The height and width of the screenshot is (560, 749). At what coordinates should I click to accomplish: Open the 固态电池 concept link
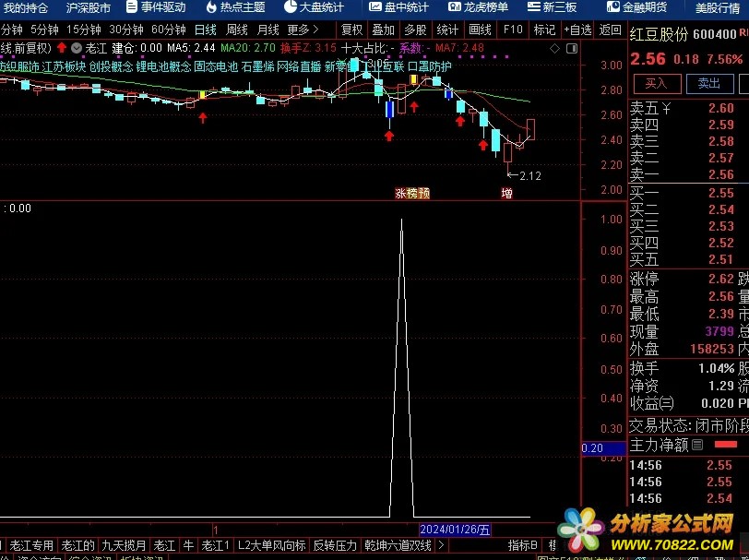(x=216, y=66)
